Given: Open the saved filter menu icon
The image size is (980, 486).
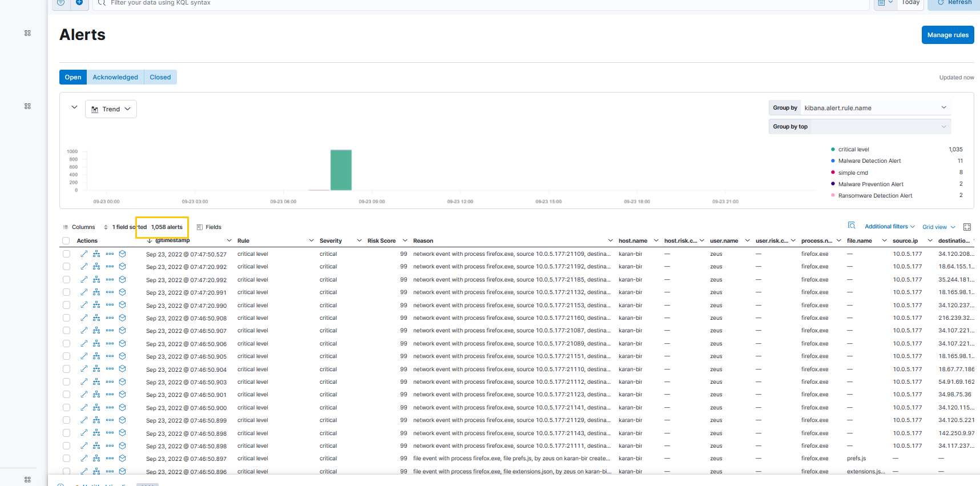Looking at the screenshot, I should click(x=61, y=3).
